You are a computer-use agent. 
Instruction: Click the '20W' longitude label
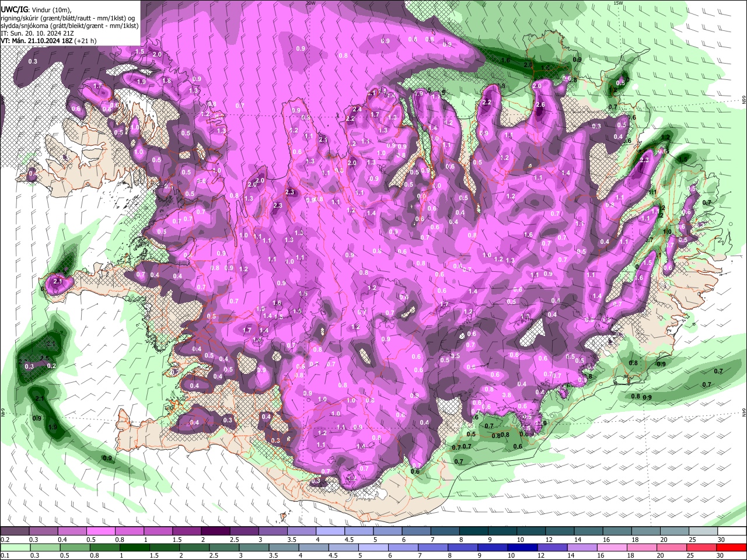coord(310,3)
